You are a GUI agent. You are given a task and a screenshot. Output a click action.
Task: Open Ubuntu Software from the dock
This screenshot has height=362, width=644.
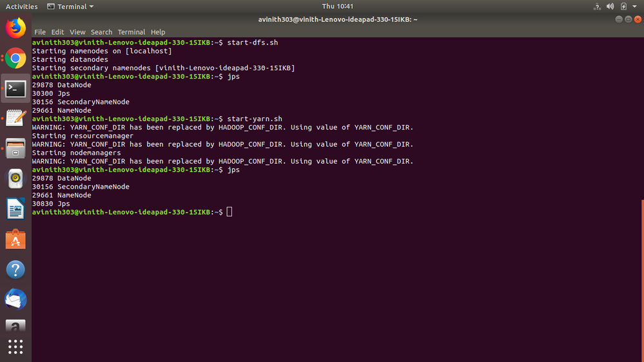point(15,239)
